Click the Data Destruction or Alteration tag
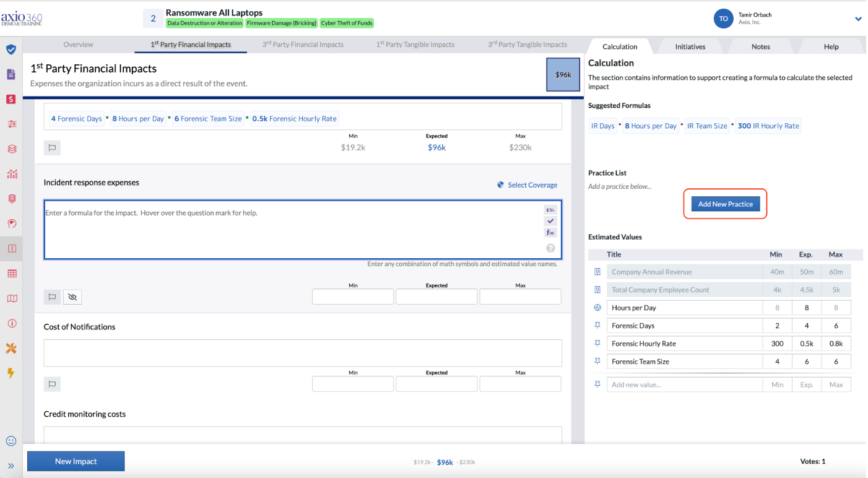 coord(204,23)
